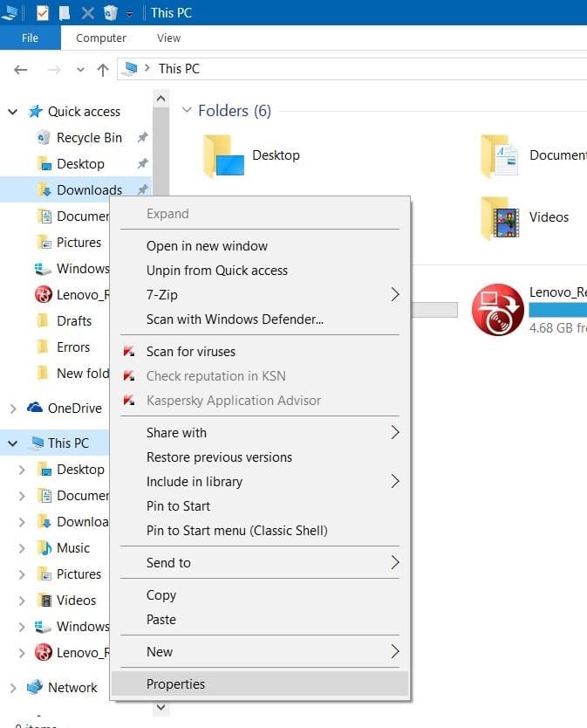The image size is (587, 728).
Task: Click the pin icon beside Quick access Desktop
Action: click(142, 163)
